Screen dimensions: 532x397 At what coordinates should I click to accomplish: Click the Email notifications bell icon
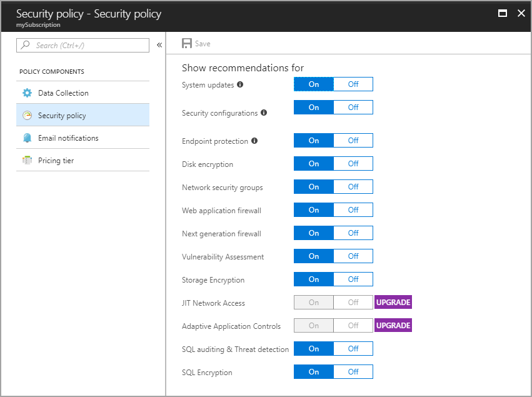tap(27, 138)
